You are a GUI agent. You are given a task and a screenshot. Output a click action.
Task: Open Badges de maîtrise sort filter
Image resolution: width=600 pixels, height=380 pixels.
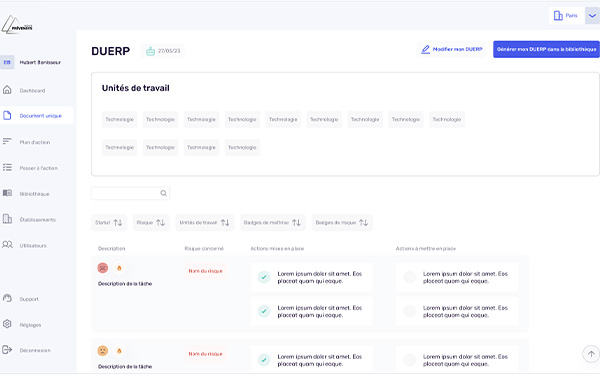(272, 222)
